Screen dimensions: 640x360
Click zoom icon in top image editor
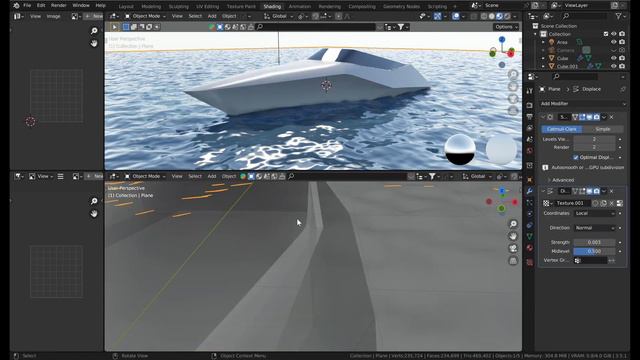(x=94, y=31)
